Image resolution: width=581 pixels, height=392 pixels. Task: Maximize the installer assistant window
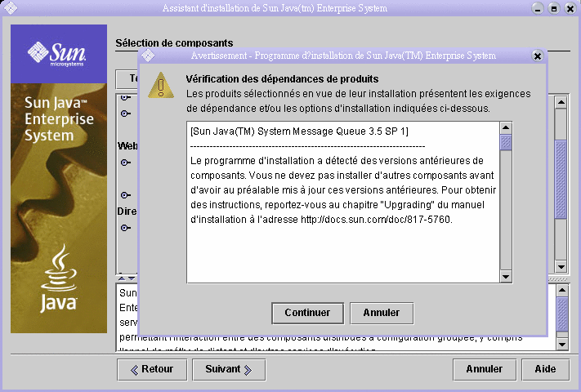click(x=554, y=8)
